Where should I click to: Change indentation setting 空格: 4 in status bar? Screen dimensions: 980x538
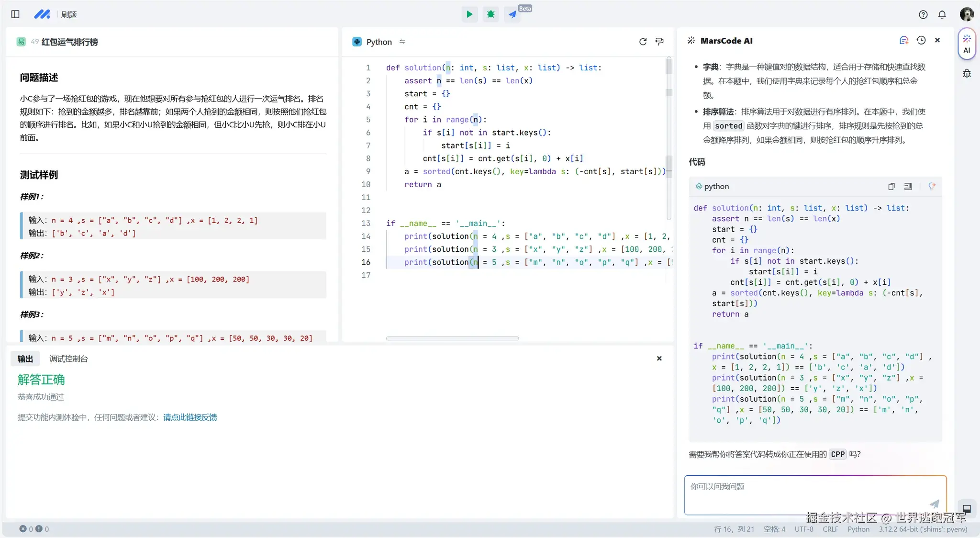tap(774, 529)
